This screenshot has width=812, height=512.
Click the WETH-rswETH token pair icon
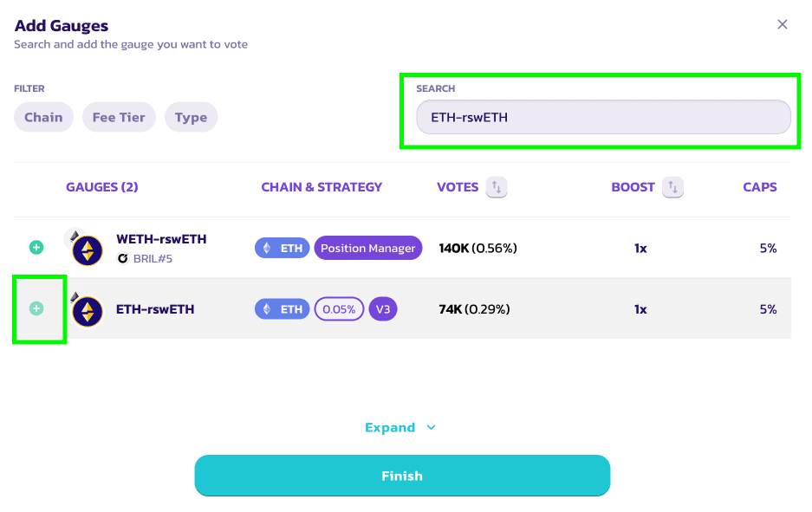click(87, 250)
